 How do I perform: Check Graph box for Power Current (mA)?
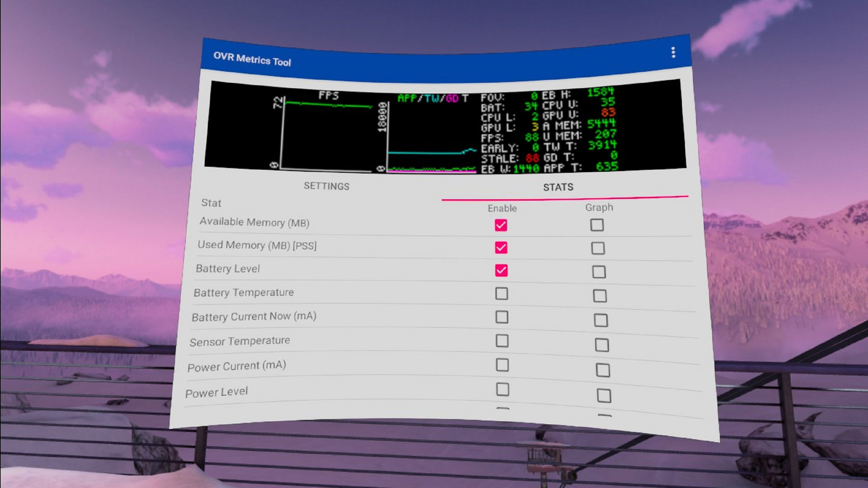[603, 371]
